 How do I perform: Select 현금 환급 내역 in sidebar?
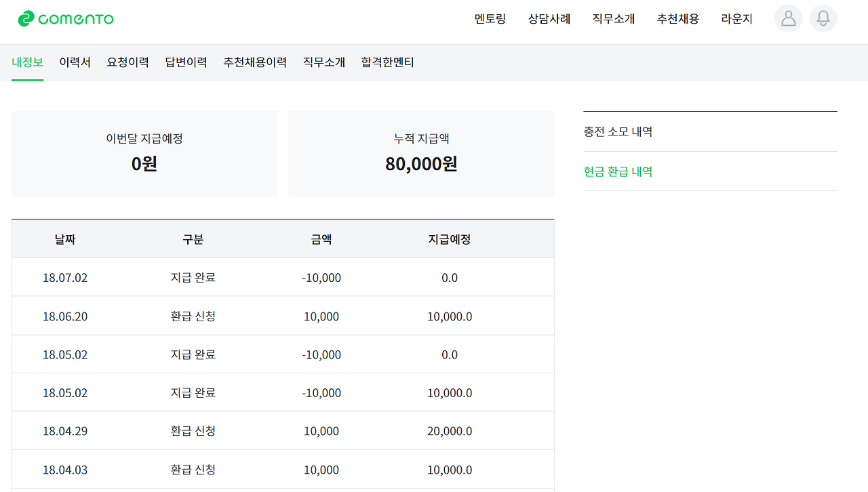click(618, 171)
